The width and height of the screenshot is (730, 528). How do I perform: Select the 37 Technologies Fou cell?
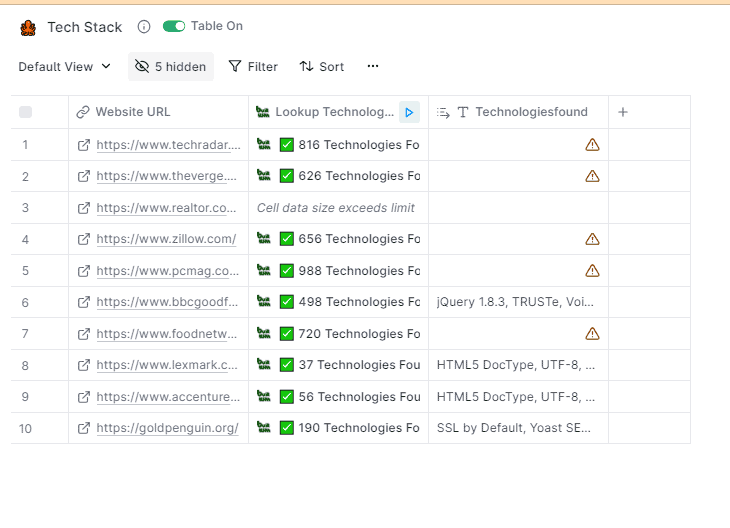click(x=338, y=365)
